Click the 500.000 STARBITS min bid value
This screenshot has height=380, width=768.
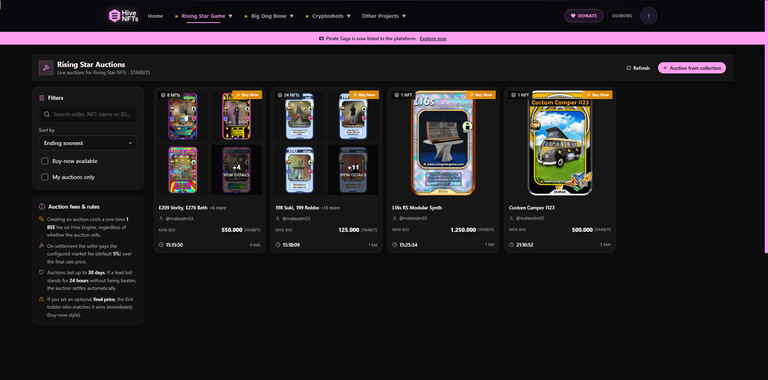[x=591, y=230]
